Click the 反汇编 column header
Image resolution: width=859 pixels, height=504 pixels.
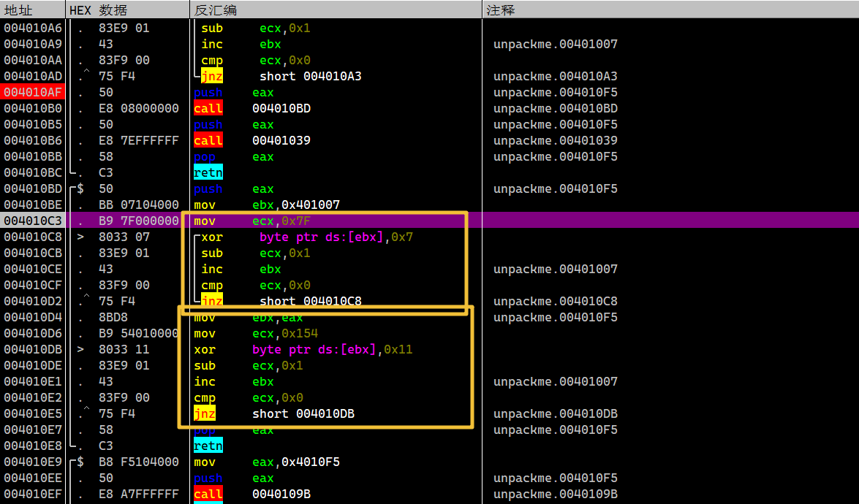tap(215, 10)
